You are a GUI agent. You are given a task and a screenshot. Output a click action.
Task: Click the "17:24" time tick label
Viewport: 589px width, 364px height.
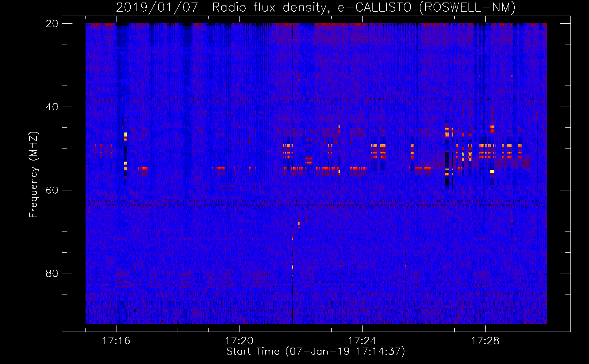point(362,341)
